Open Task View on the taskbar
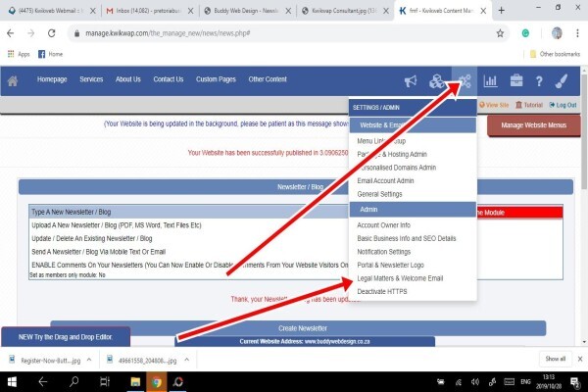Viewport: 588px width, 392px height. (105, 382)
